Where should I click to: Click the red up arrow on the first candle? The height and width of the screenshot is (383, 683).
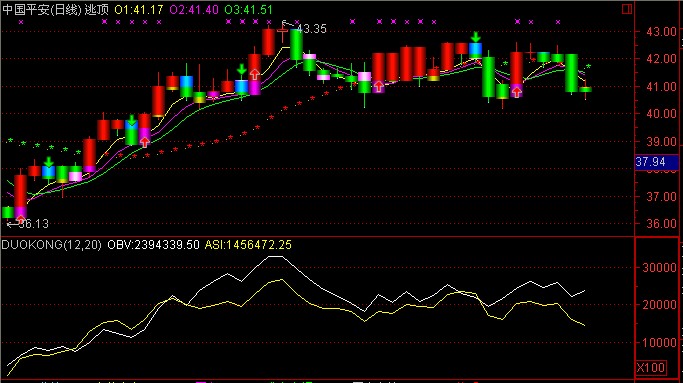click(x=20, y=219)
